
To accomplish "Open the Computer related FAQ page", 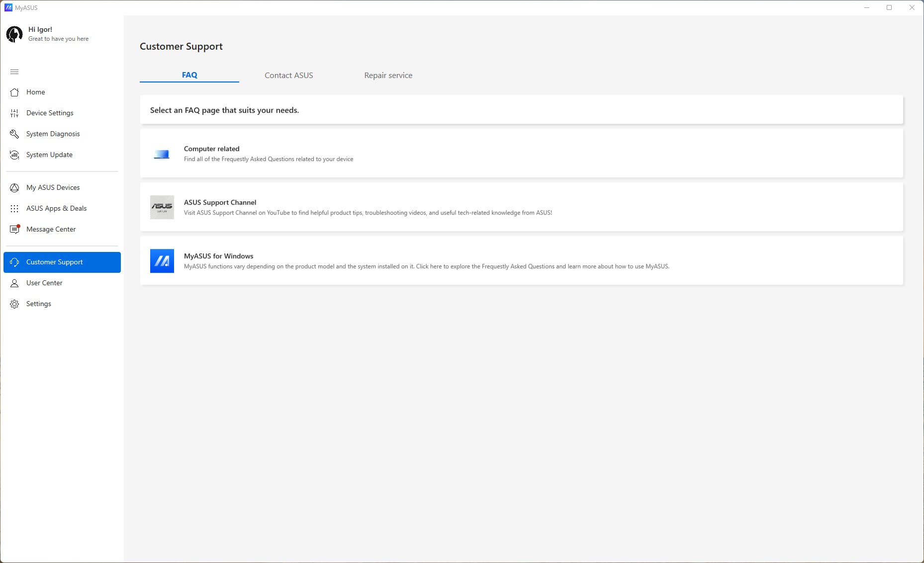I will tap(521, 154).
